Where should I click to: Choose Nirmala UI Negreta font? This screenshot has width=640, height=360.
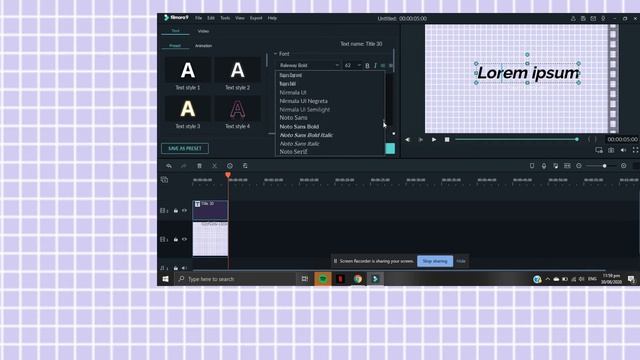coord(304,101)
